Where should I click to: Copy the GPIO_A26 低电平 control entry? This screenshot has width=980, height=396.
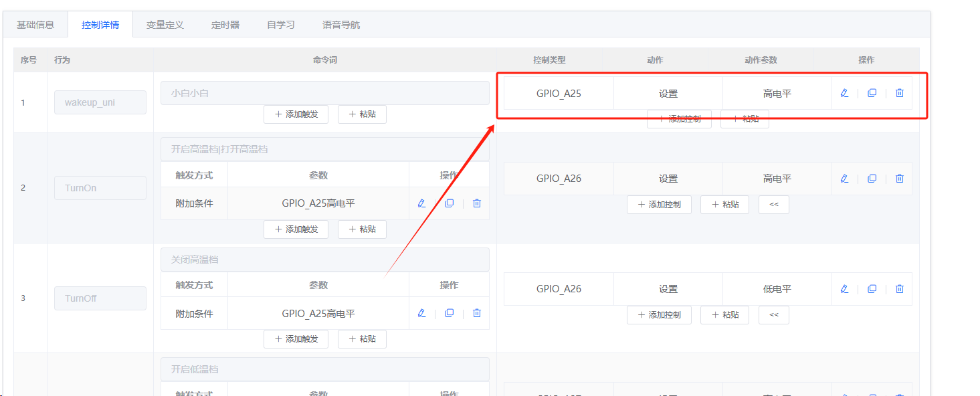tap(872, 289)
